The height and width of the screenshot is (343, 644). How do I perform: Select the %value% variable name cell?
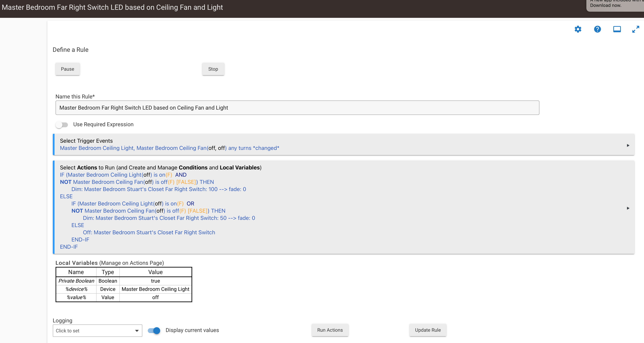(76, 298)
